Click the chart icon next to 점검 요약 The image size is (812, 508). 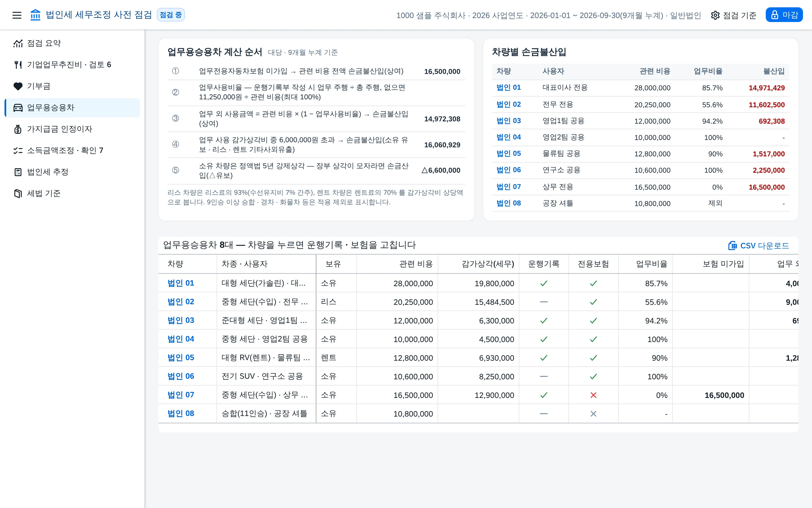(x=18, y=43)
